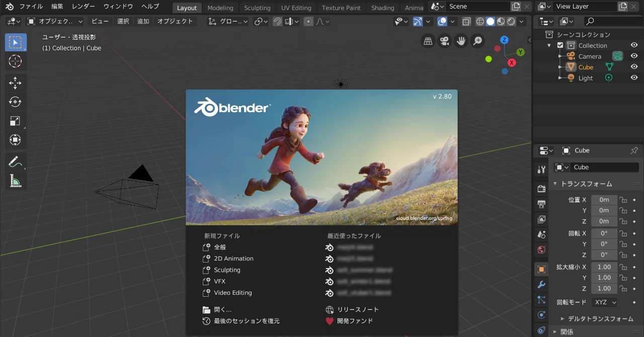Open Particles properties tab
644x337 pixels.
[x=541, y=300]
